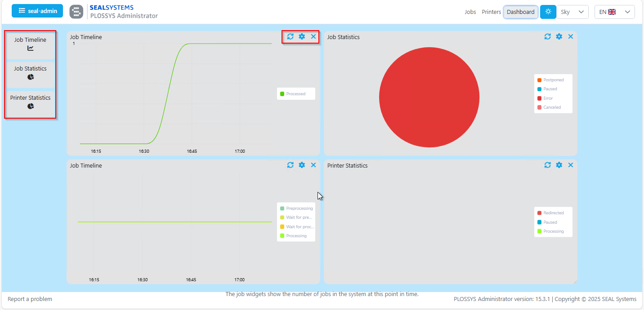Click the red Error legend color swatch
The image size is (644, 310).
pyautogui.click(x=539, y=98)
